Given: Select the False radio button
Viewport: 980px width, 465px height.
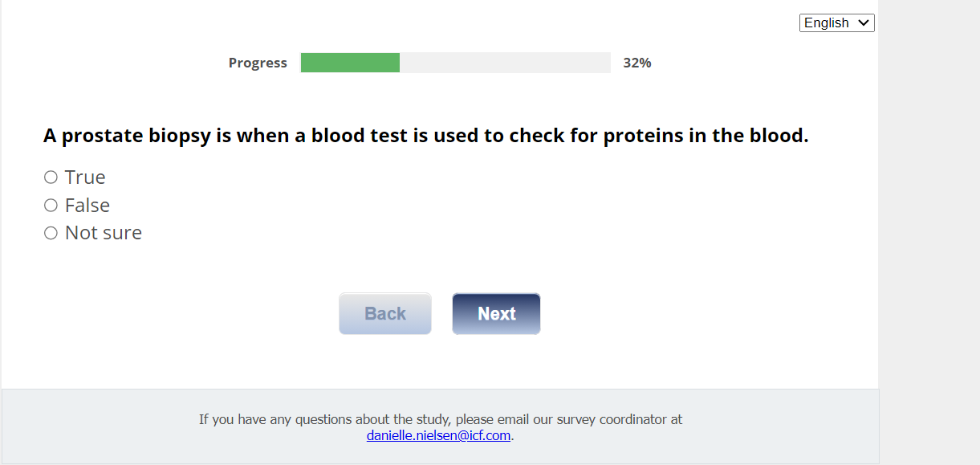Looking at the screenshot, I should pyautogui.click(x=51, y=206).
